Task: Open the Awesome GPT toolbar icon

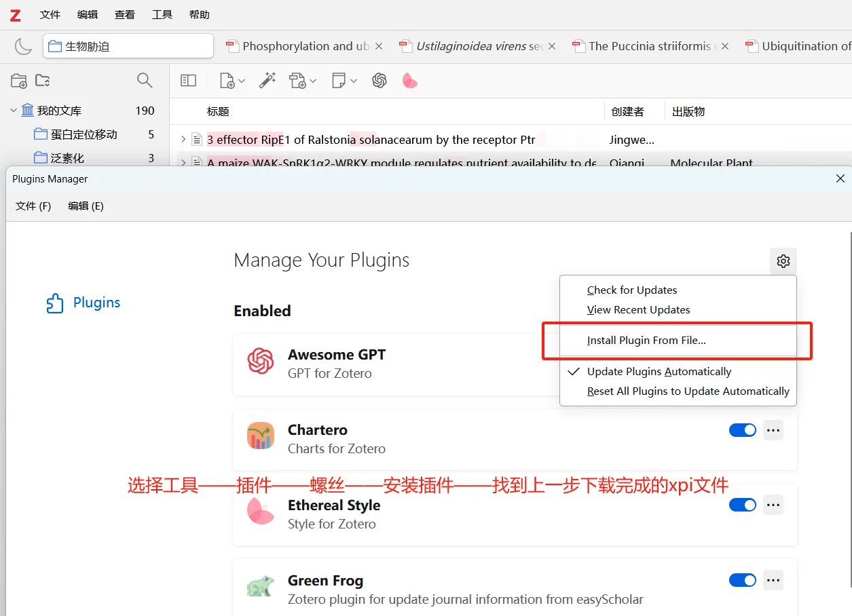Action: coord(379,80)
